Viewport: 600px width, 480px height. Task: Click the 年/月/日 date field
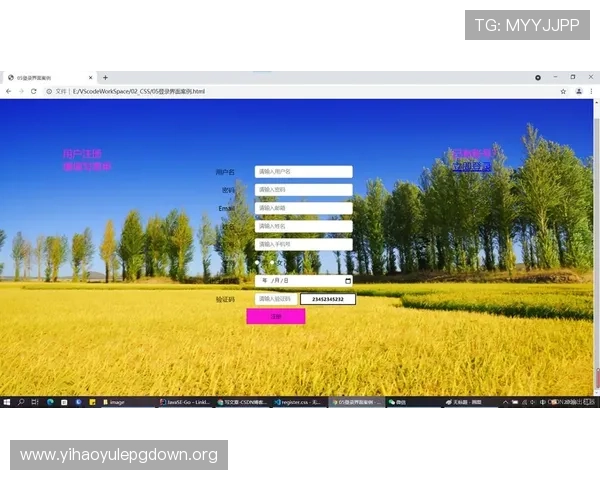[x=303, y=281]
